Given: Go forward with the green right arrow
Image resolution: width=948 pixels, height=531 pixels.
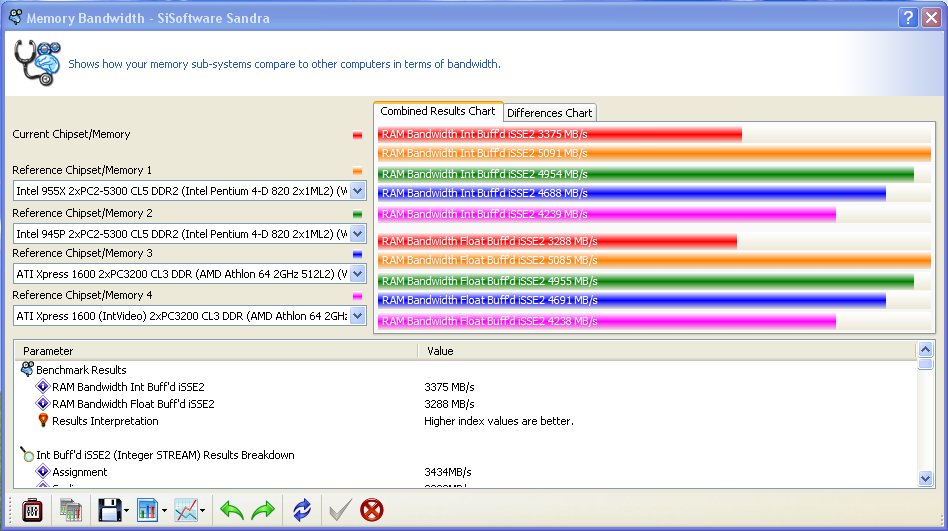Looking at the screenshot, I should pyautogui.click(x=263, y=510).
